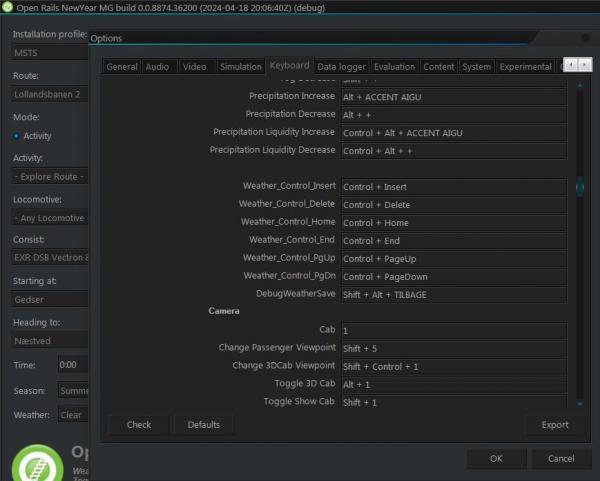Image resolution: width=600 pixels, height=481 pixels.
Task: Click the Check button
Action: pyautogui.click(x=139, y=425)
